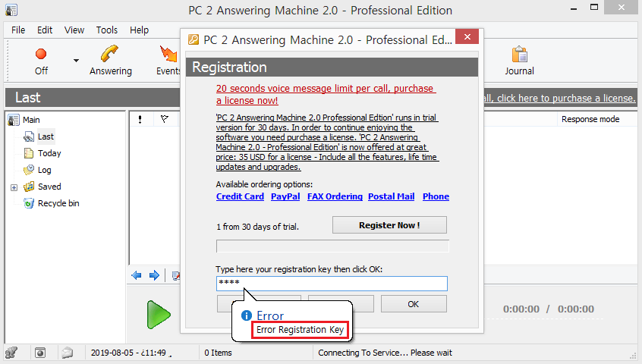
Task: Open the dropdown arrow next to Off
Action: tap(76, 61)
